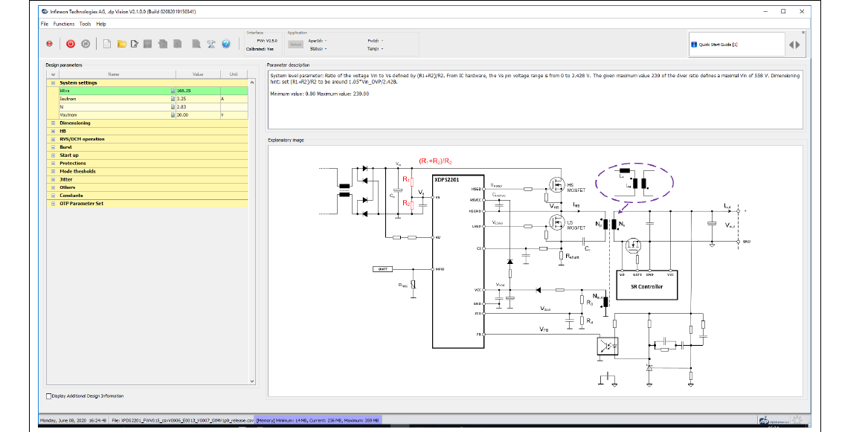Expand the Burst group
The height and width of the screenshot is (432, 868).
(x=53, y=147)
